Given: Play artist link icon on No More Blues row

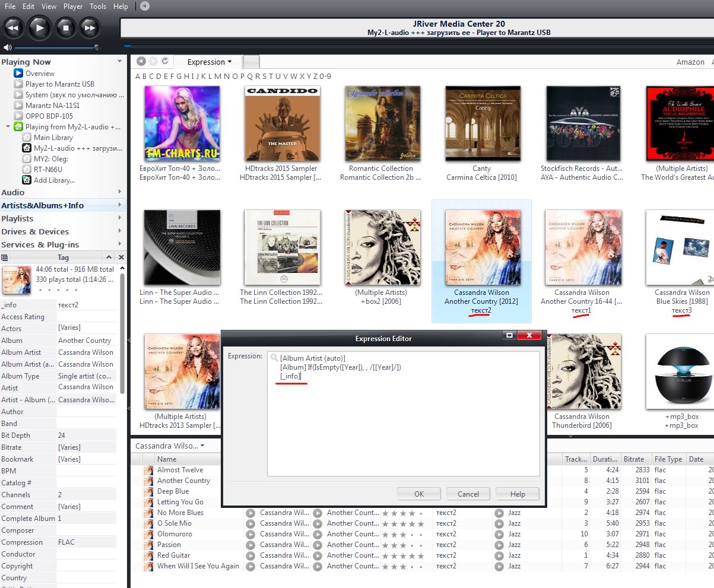Looking at the screenshot, I should [250, 513].
